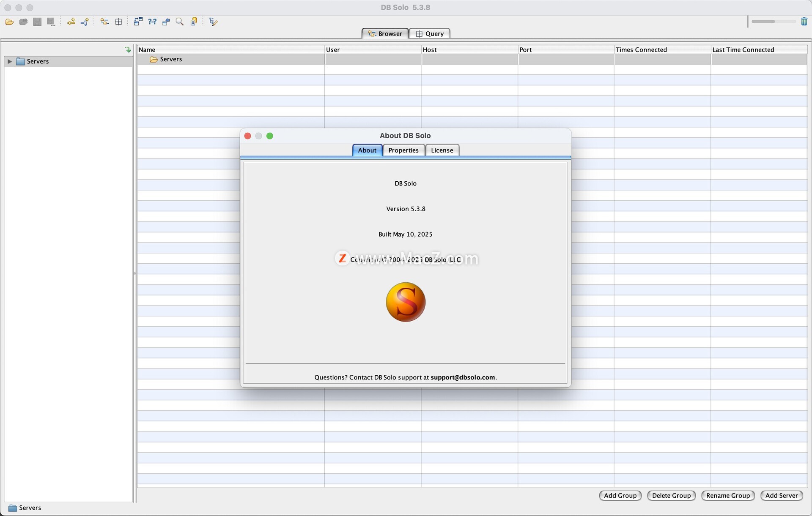Click the DB Solo name text in dialog
Viewport: 812px width, 516px height.
click(x=406, y=183)
